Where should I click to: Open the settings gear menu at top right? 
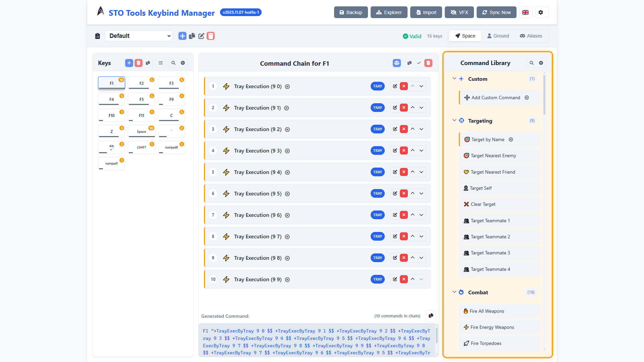point(542,12)
